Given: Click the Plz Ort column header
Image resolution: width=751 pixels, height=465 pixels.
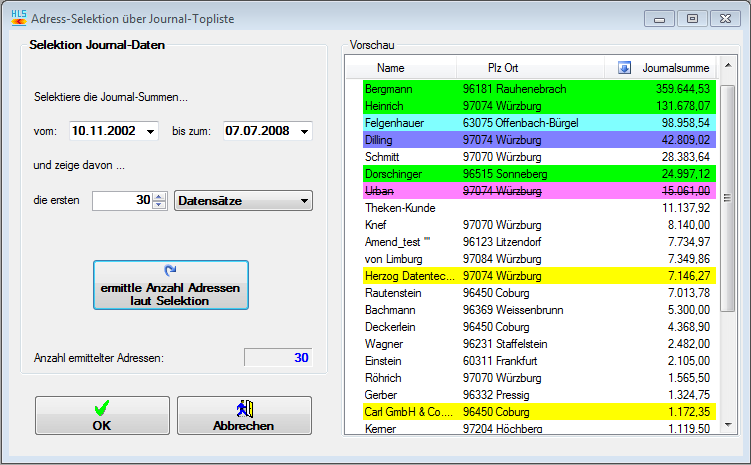Looking at the screenshot, I should (x=502, y=68).
